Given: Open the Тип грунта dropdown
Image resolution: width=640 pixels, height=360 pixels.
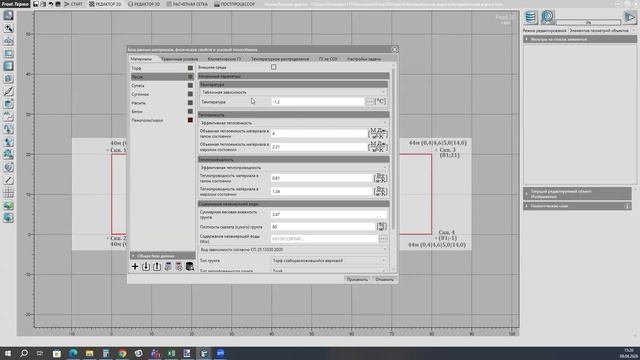Looking at the screenshot, I should click(x=329, y=260).
